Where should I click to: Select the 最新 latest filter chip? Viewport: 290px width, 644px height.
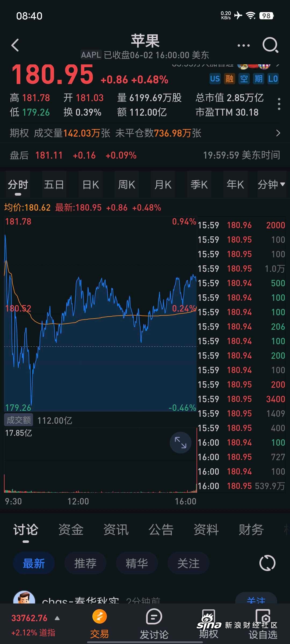point(34,563)
